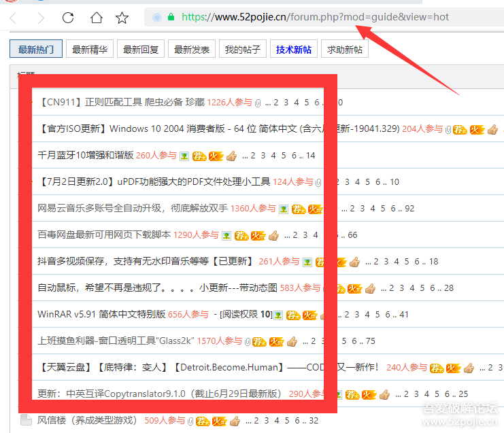Viewport: 504px width, 433px height.
Task: Click the thumbs-up icon on 自动鼠标 thread
Action: 370,288
